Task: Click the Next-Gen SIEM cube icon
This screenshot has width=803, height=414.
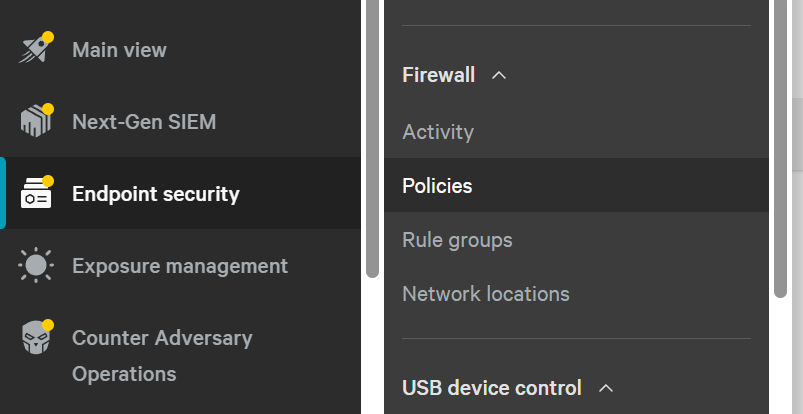Action: (36, 121)
